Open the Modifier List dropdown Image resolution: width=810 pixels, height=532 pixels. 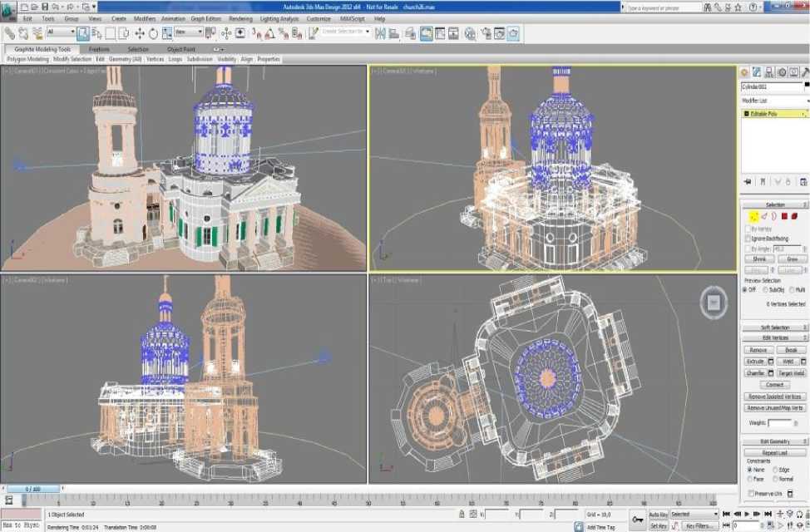tap(773, 101)
